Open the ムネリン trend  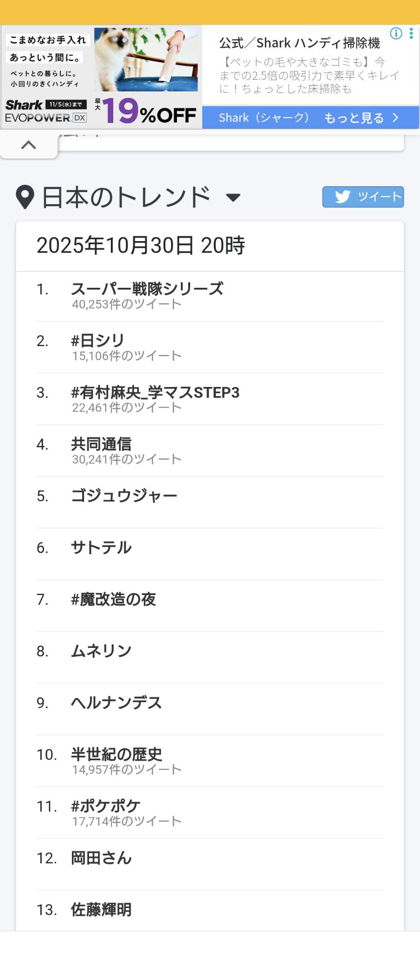[x=101, y=651]
